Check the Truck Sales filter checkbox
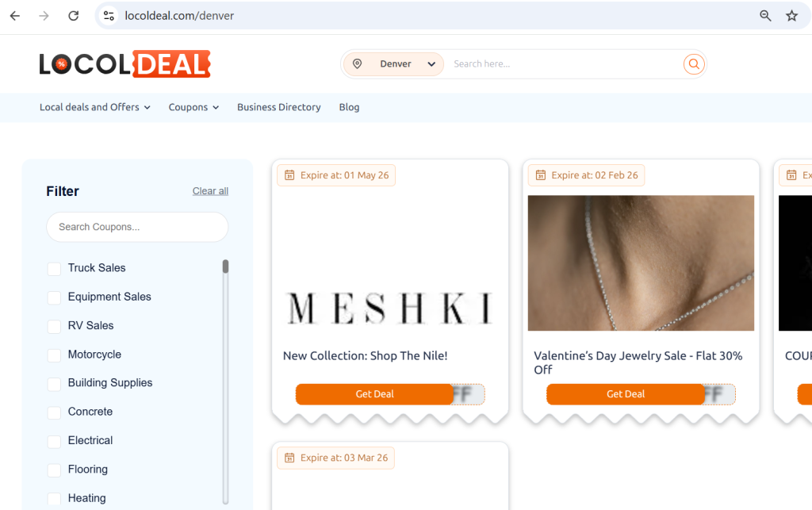Image resolution: width=812 pixels, height=510 pixels. click(54, 269)
